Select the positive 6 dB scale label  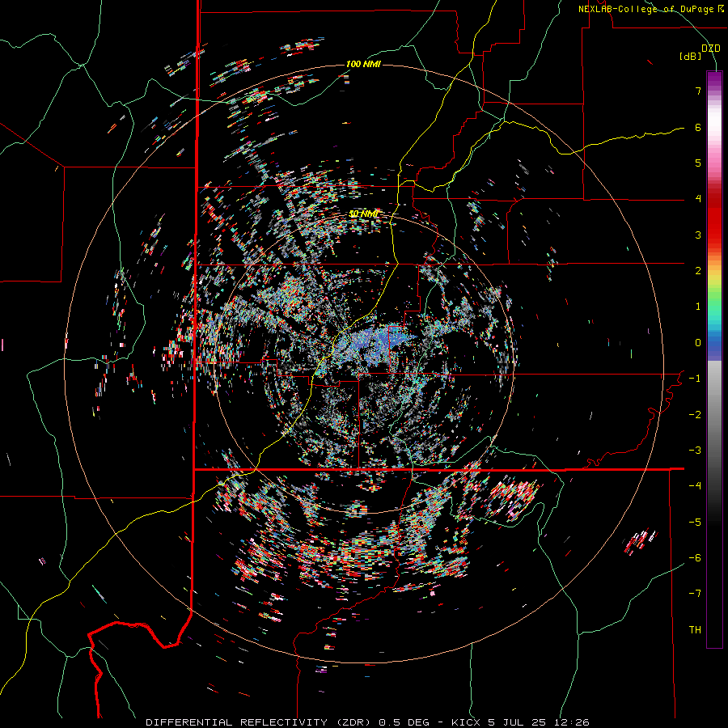click(698, 127)
